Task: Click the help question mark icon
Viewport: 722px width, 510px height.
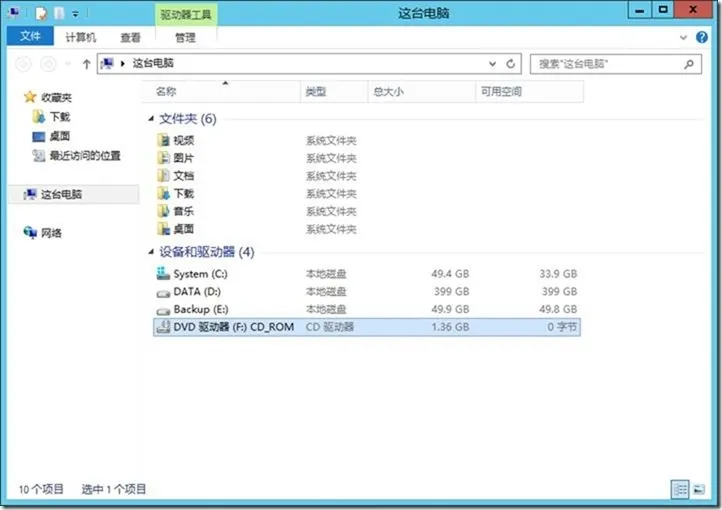Action: click(x=702, y=37)
